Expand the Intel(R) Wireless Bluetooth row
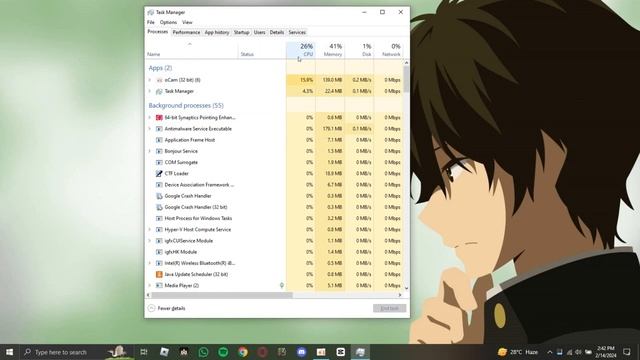The width and height of the screenshot is (640, 360). click(150, 263)
